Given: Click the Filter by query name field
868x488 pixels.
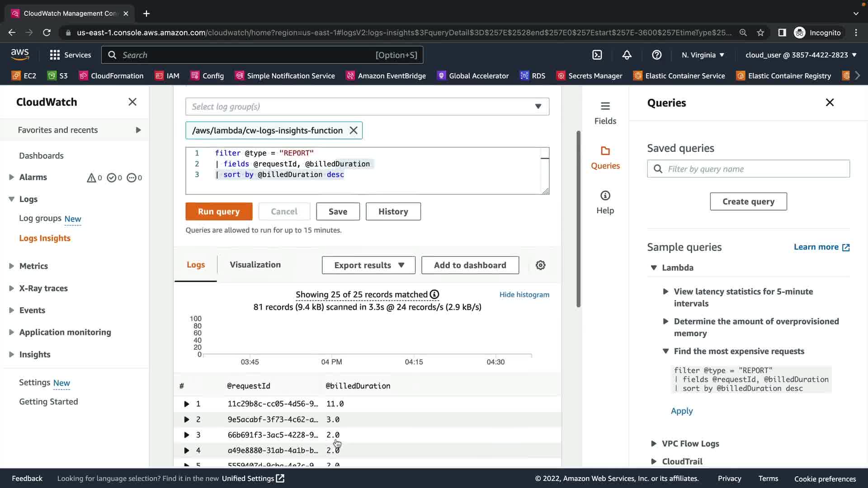Looking at the screenshot, I should pos(755,169).
